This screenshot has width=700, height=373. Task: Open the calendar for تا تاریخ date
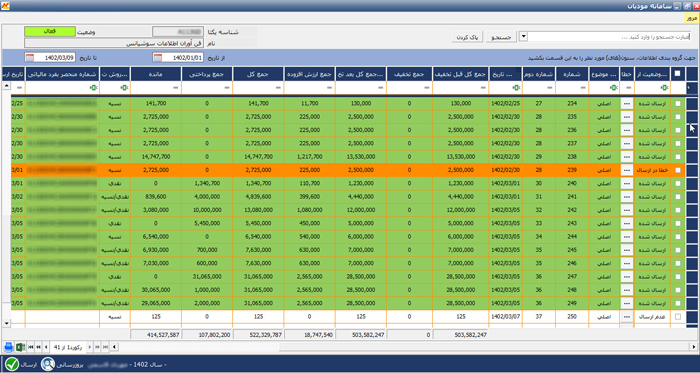click(29, 58)
